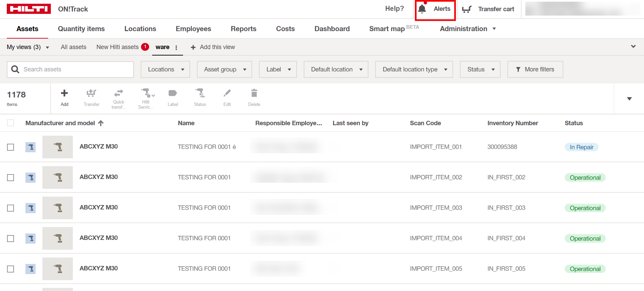Click the Delete trash icon
The image size is (644, 291).
pyautogui.click(x=254, y=93)
